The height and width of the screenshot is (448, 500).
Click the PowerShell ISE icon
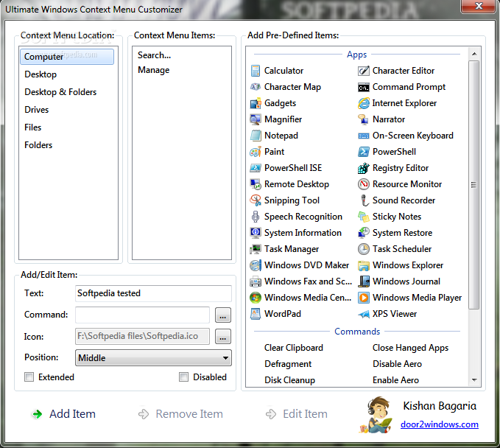point(255,168)
